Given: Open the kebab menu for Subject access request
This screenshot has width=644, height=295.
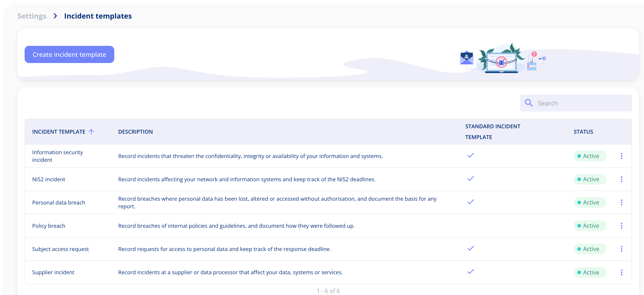Looking at the screenshot, I should (621, 249).
